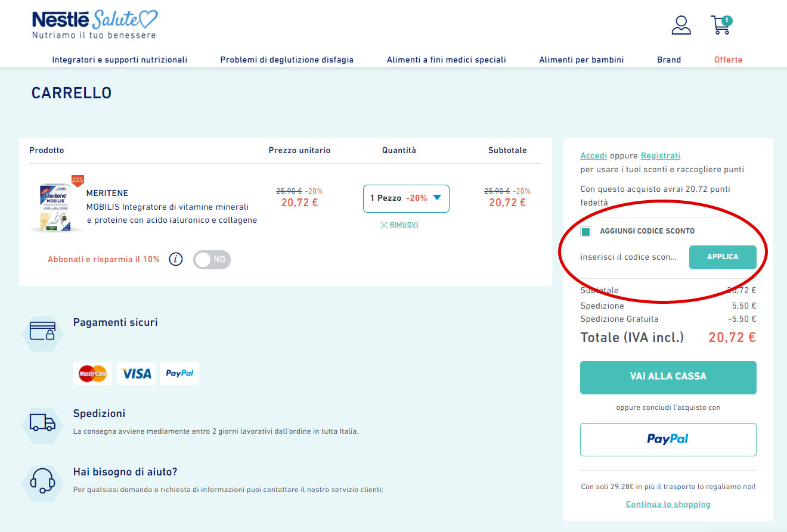Open Alimenti per bambini category
Screen dimensions: 787x532
(581, 60)
